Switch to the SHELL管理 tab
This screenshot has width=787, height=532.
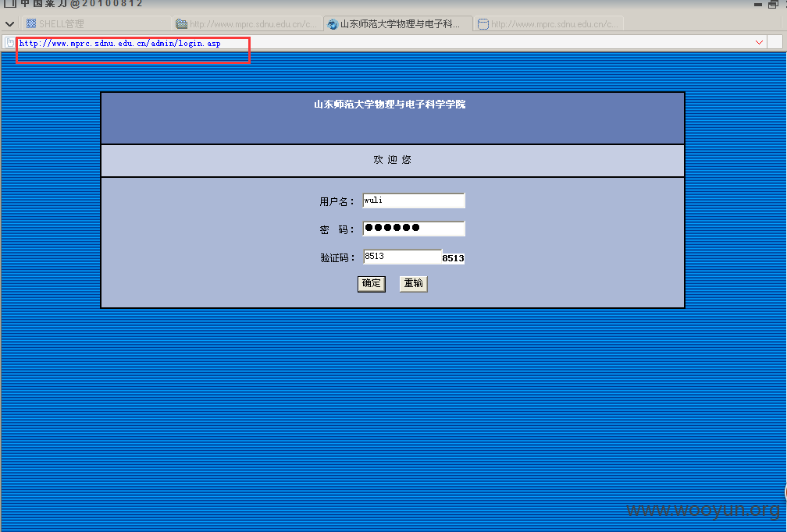pos(96,23)
